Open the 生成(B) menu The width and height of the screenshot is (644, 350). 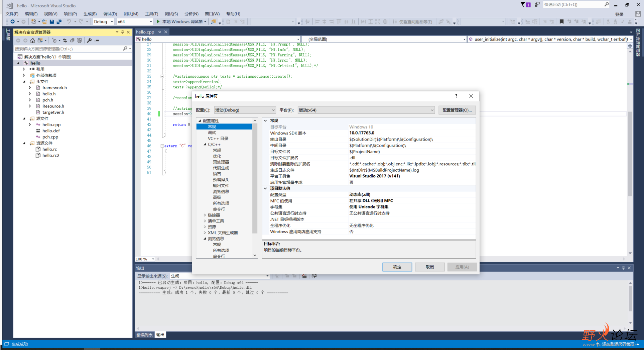pos(90,14)
